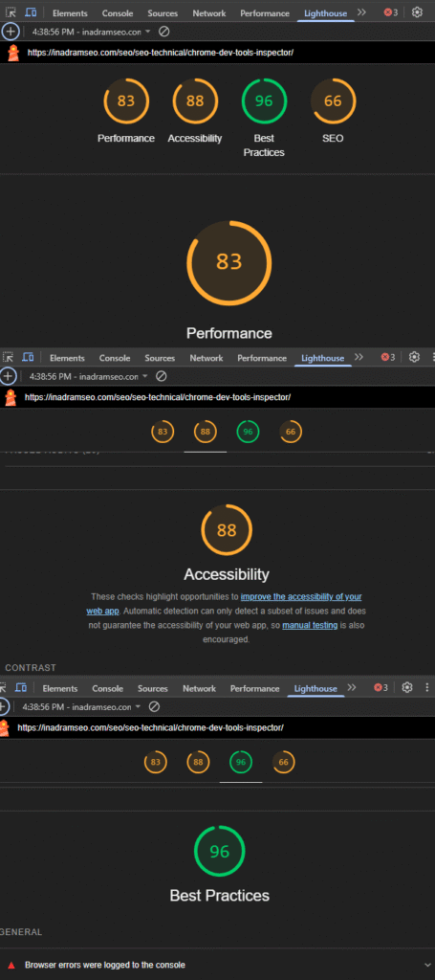Viewport: 435px width, 980px height.
Task: Clear all icon in Accessibility report view
Action: coord(161,376)
